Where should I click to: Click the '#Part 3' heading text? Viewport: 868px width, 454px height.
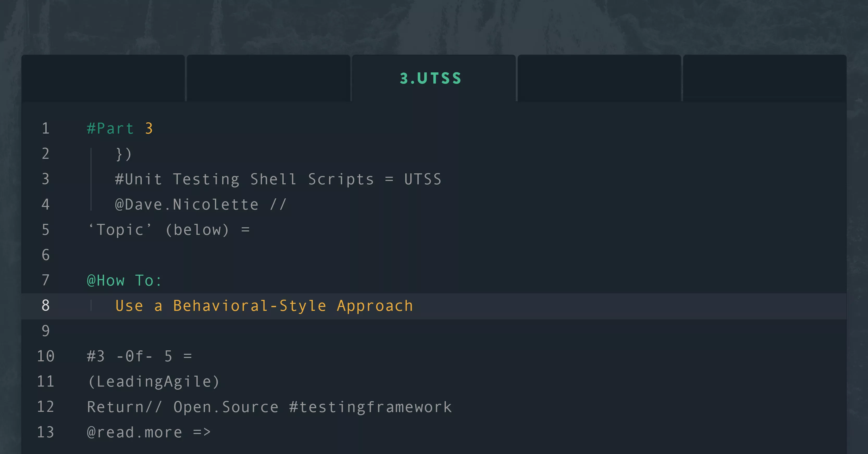(x=120, y=129)
